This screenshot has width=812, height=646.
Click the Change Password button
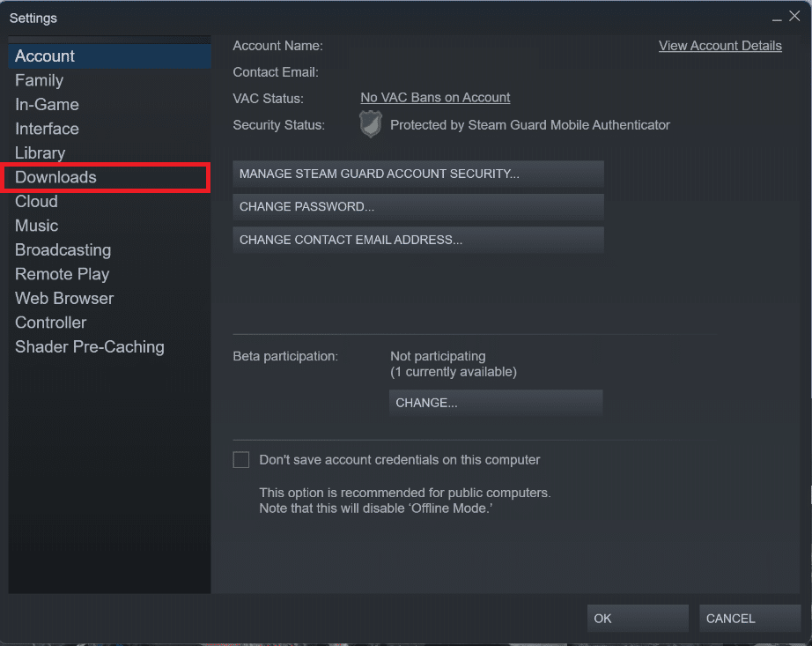pos(418,207)
